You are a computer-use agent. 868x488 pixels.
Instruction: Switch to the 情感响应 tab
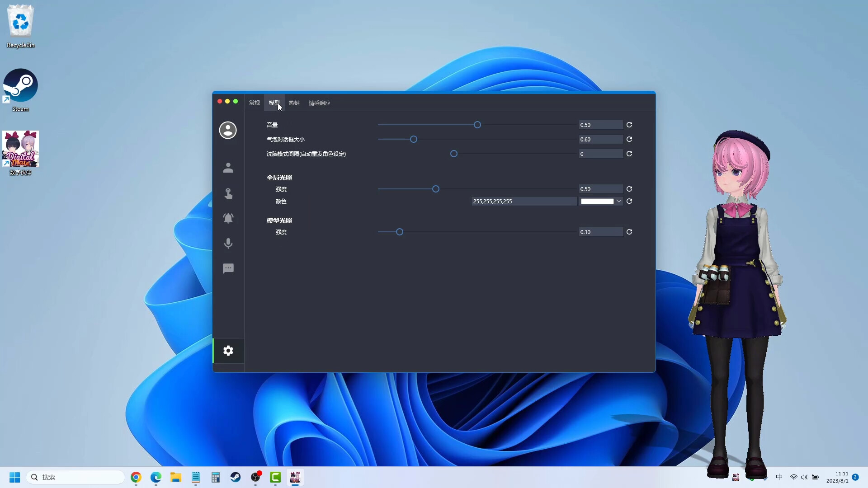(x=319, y=103)
